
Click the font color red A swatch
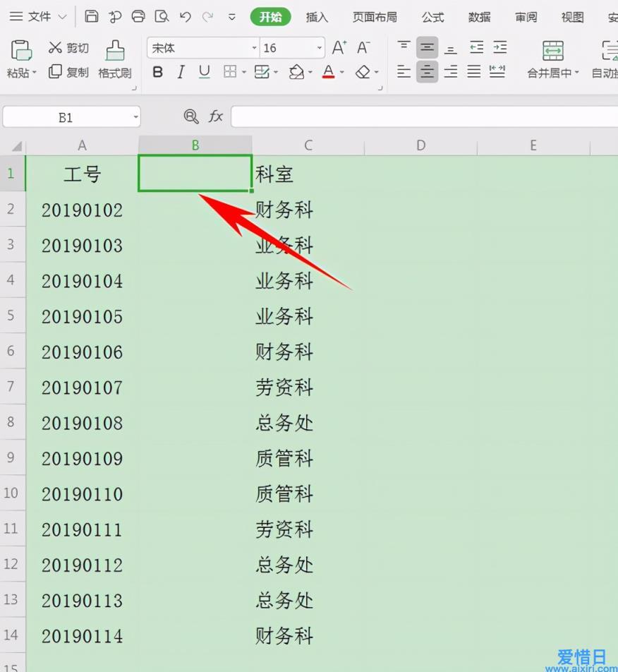pos(328,72)
